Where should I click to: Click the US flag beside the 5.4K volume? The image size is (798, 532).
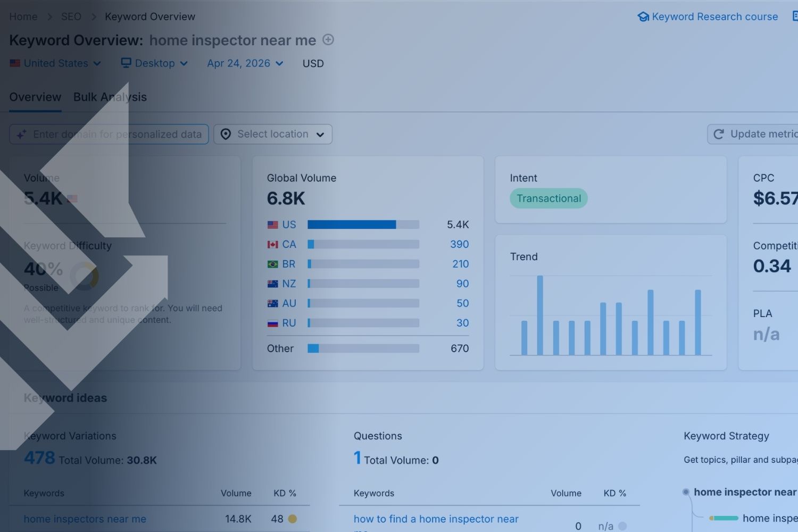pyautogui.click(x=72, y=198)
